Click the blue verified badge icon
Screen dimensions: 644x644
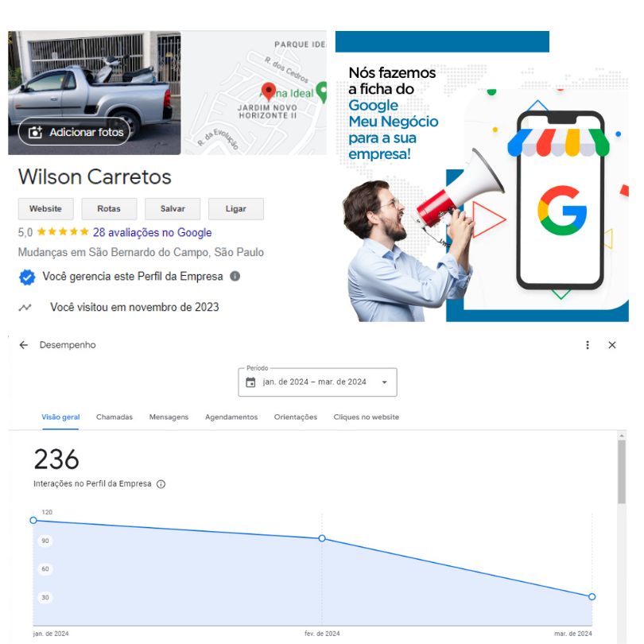point(27,277)
